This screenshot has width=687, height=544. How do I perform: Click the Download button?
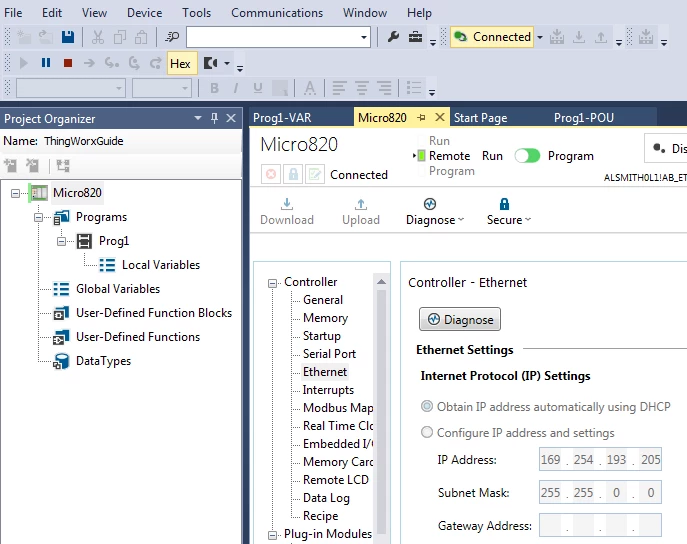pos(287,212)
